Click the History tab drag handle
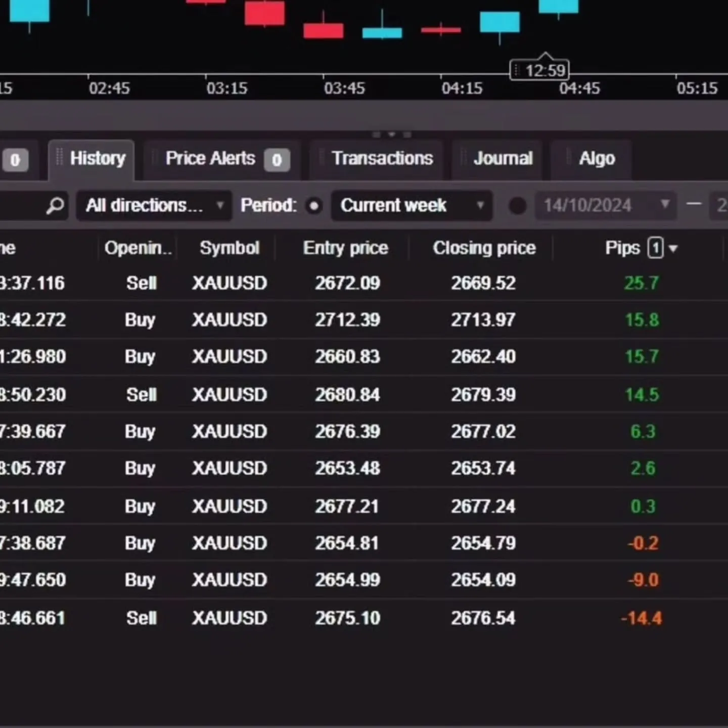Viewport: 728px width, 728px height. [59, 158]
